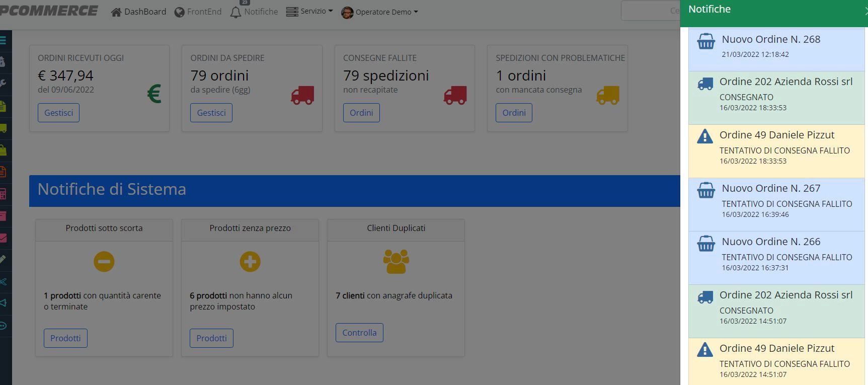The image size is (868, 385).
Task: Toggle the hamburger menu in left sidebar
Action: click(3, 40)
